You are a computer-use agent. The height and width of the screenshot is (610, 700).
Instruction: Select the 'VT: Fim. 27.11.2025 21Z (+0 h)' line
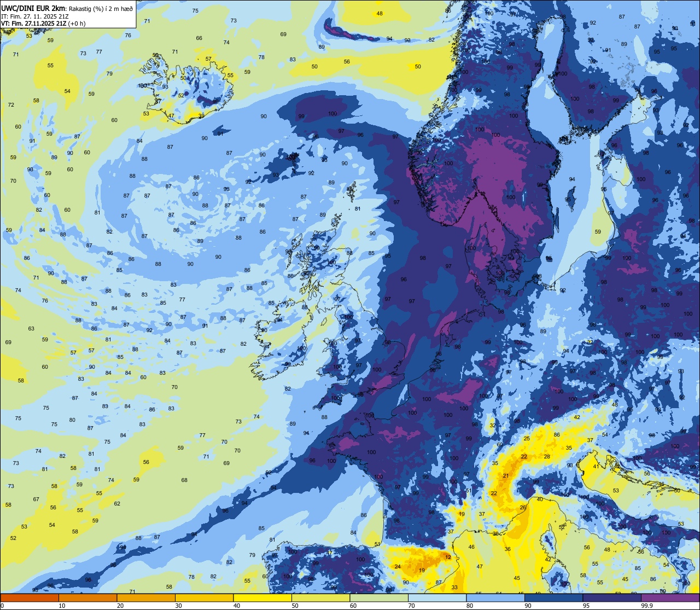point(43,24)
